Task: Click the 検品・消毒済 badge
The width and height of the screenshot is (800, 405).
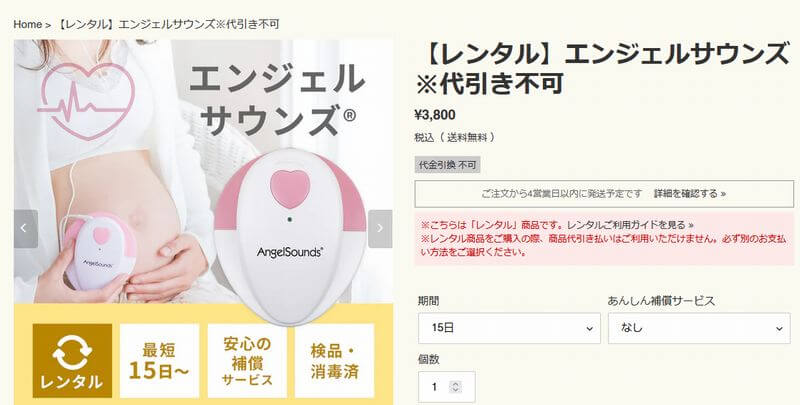Action: coord(335,361)
